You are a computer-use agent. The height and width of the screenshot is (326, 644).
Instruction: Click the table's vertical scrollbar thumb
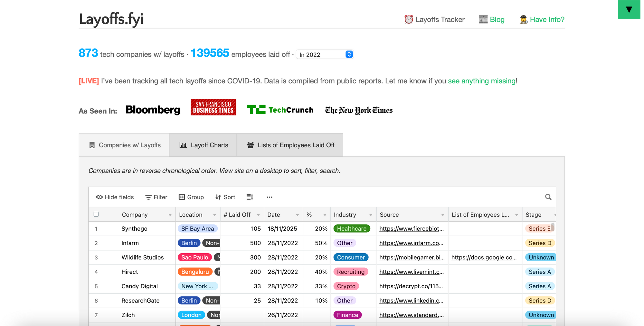[x=553, y=227]
